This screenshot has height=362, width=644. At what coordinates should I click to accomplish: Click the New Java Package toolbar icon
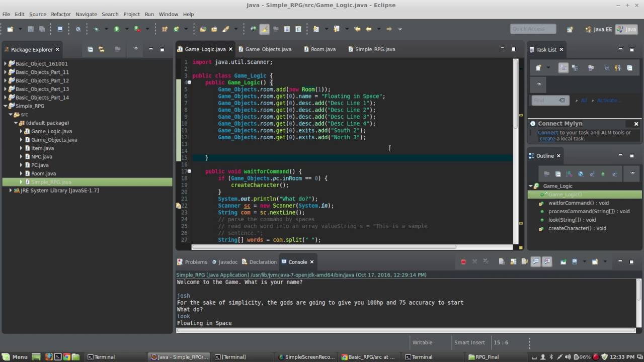click(x=165, y=29)
